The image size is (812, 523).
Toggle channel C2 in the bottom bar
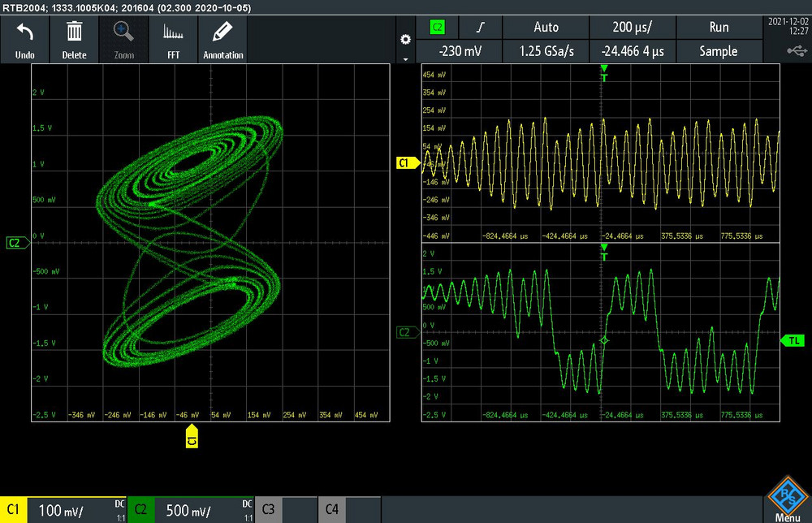[140, 510]
